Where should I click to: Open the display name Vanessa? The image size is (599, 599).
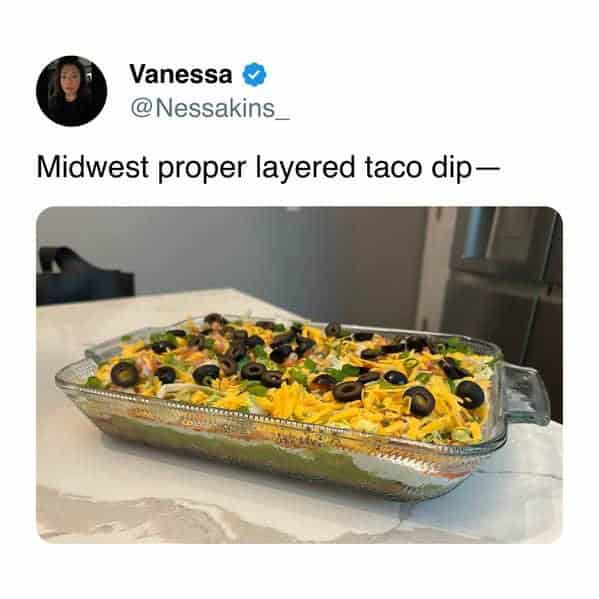pyautogui.click(x=181, y=74)
